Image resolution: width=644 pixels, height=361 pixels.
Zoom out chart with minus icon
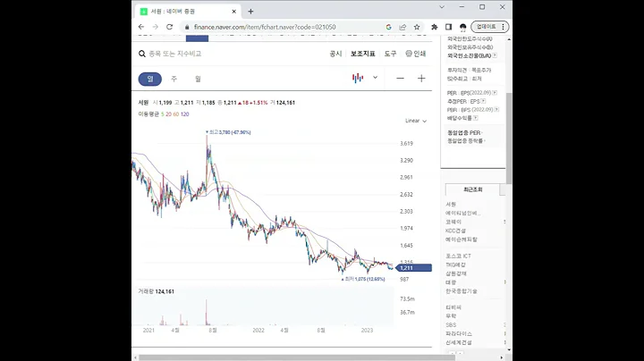click(400, 79)
